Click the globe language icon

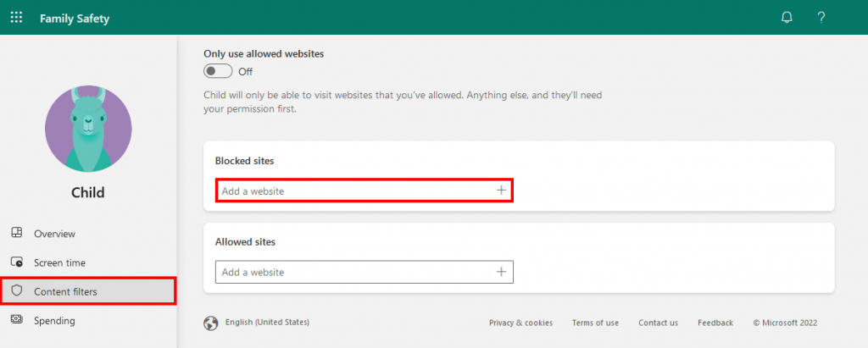(x=211, y=323)
